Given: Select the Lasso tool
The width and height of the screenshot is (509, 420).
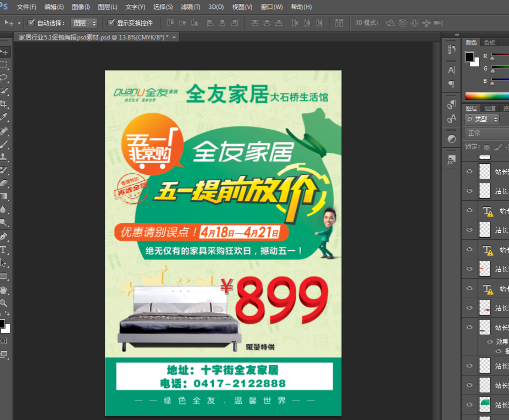Looking at the screenshot, I should (x=3, y=78).
